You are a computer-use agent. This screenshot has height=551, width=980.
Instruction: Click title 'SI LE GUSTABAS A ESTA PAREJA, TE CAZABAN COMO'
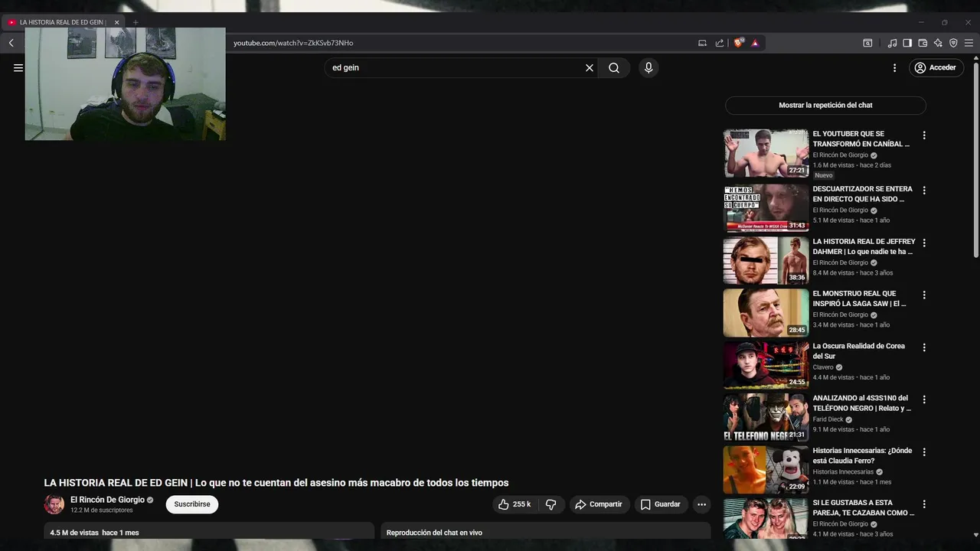(863, 508)
